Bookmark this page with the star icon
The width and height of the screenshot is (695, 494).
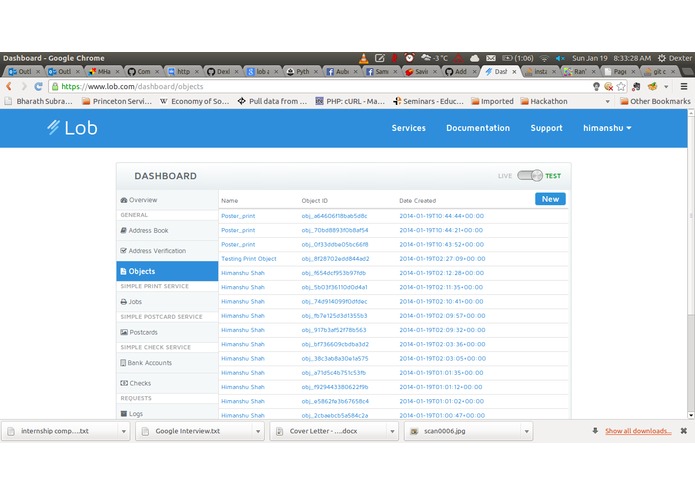tap(621, 86)
